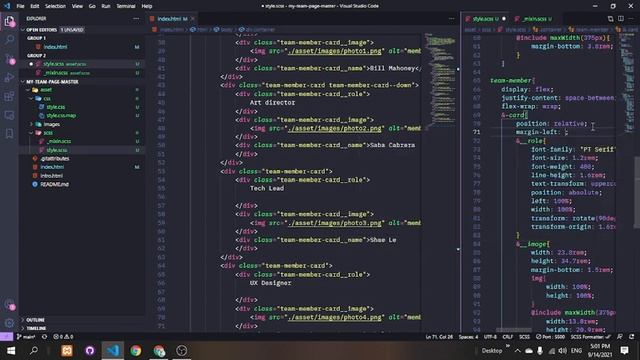The height and width of the screenshot is (360, 640).
Task: Open GitHub Desktop from the taskbar
Action: [90, 351]
